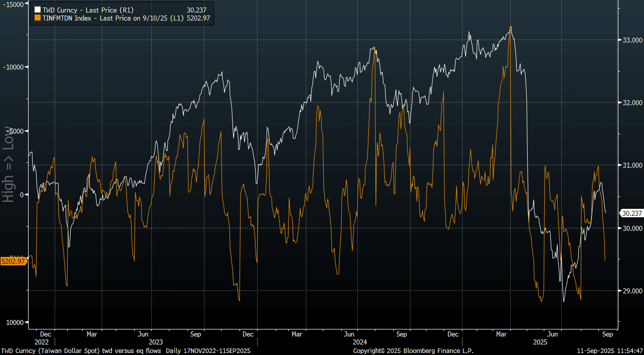Screen dimensions: 644x355
Task: Click the Dec 2022 month label
Action: click(45, 333)
